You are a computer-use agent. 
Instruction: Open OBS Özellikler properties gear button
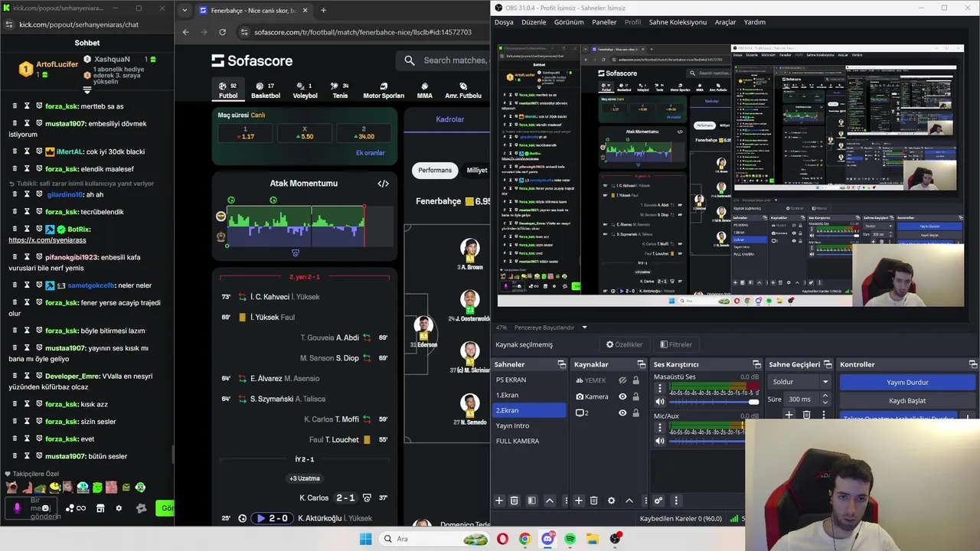coord(624,344)
